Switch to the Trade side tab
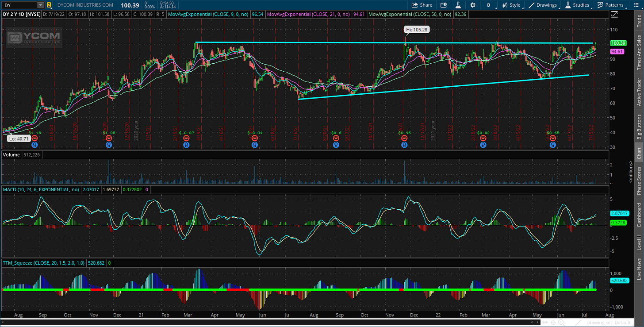Image resolution: width=644 pixels, height=327 pixels. [x=638, y=21]
